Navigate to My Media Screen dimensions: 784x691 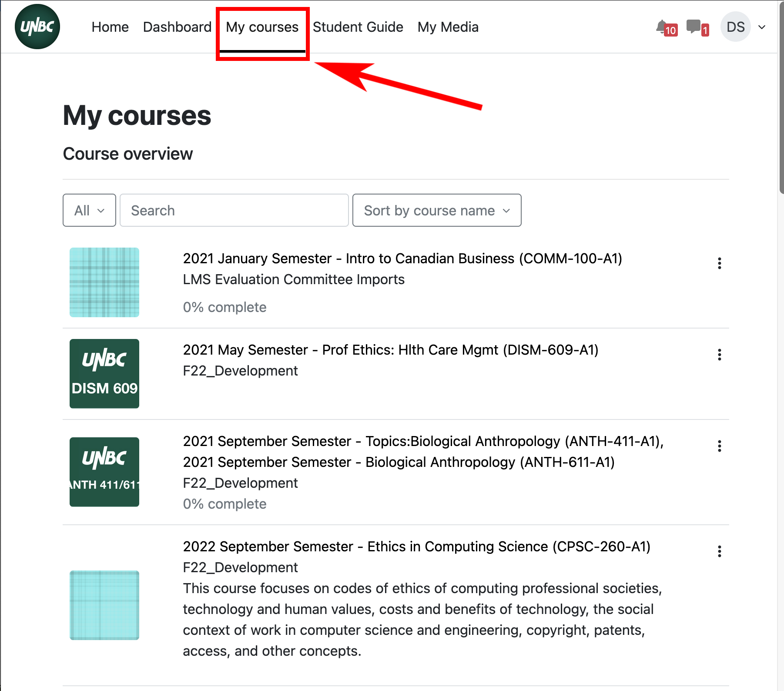pos(448,27)
